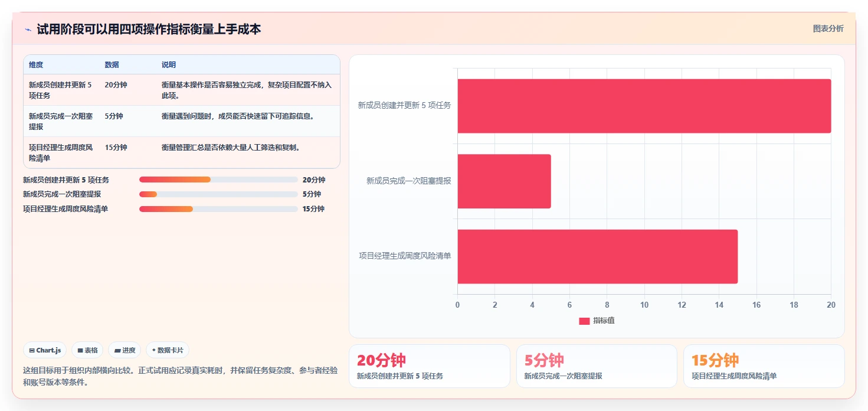Click chart y-axis label 新成员完成一次阻塞提报
Viewport: 868px width, 411px height.
click(x=408, y=181)
